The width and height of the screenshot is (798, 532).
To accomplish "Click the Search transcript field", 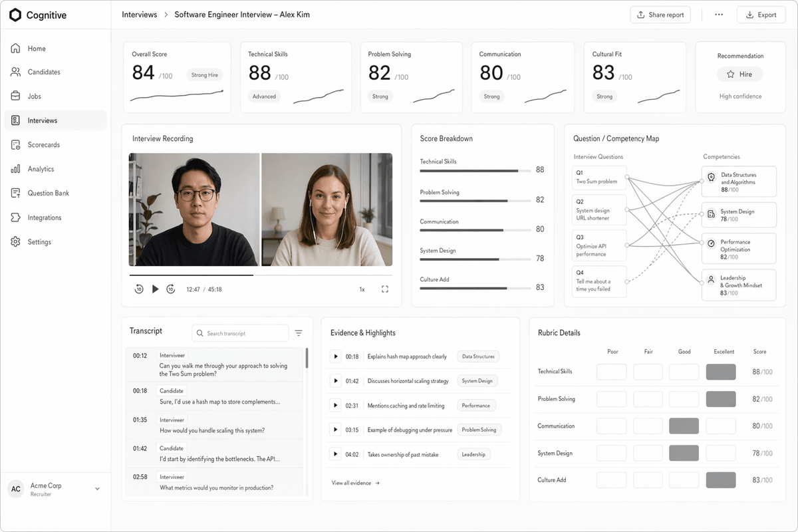I will [x=240, y=333].
